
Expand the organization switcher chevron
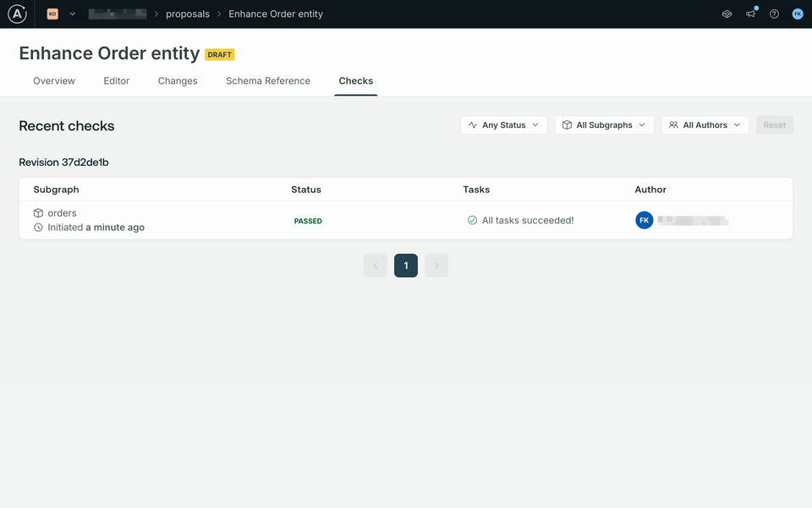[x=73, y=14]
